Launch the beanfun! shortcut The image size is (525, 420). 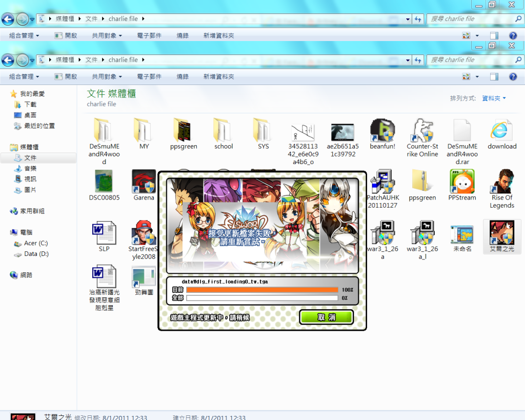point(382,134)
